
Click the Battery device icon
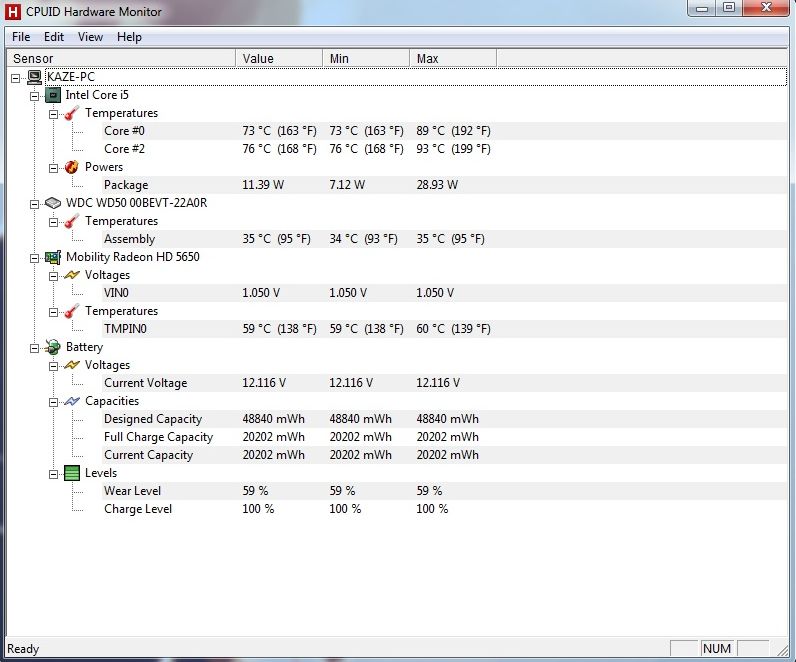pyautogui.click(x=53, y=347)
